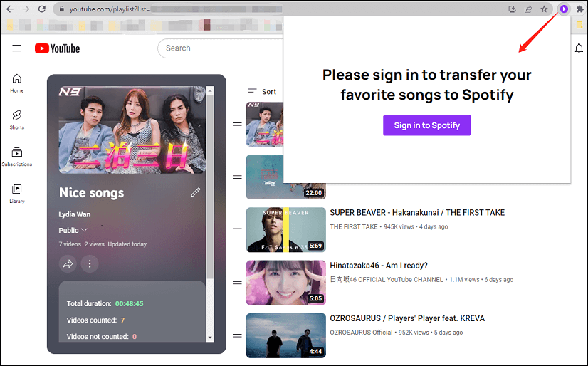
Task: Open Library in YouTube sidebar
Action: click(17, 194)
